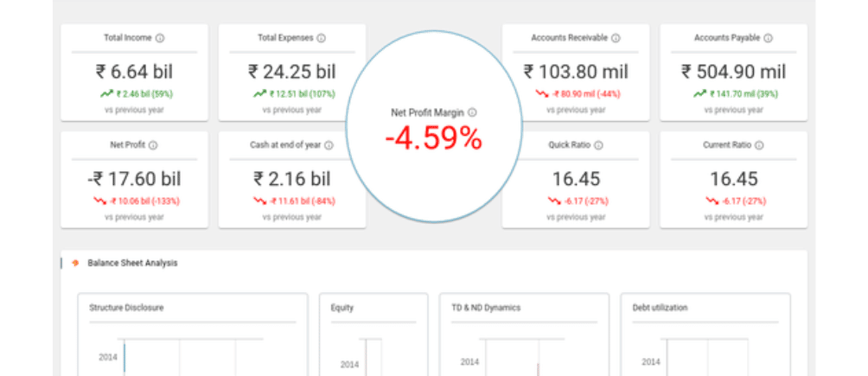This screenshot has width=868, height=376.
Task: Open the info icon next to Total Expenses
Action: coord(321,38)
